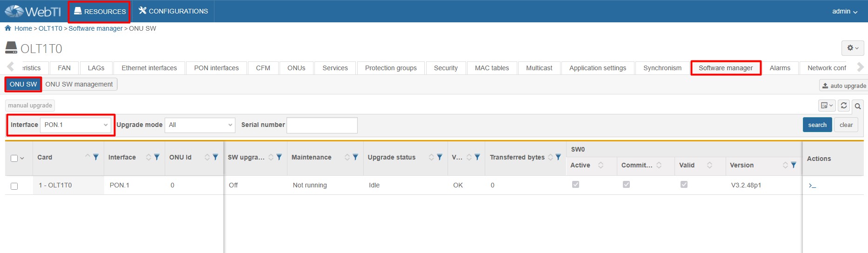This screenshot has width=868, height=253.
Task: Click the magnifier search toggle icon
Action: pos(858,106)
